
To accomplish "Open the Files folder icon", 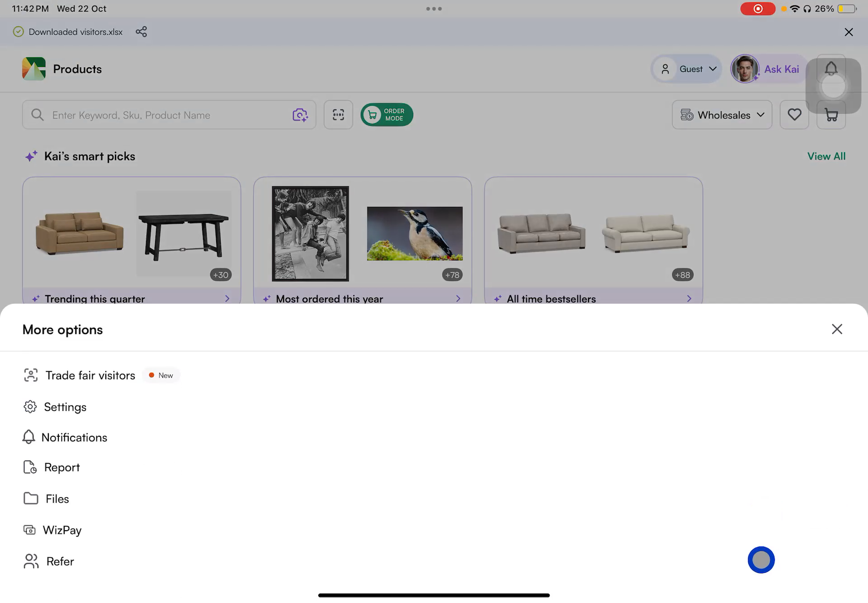I will tap(30, 498).
